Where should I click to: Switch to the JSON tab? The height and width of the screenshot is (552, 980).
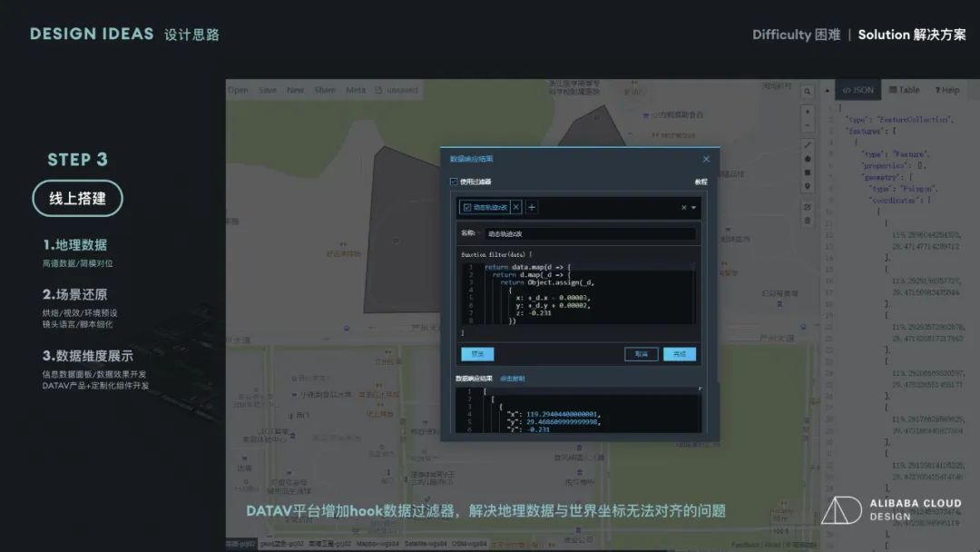coord(858,90)
